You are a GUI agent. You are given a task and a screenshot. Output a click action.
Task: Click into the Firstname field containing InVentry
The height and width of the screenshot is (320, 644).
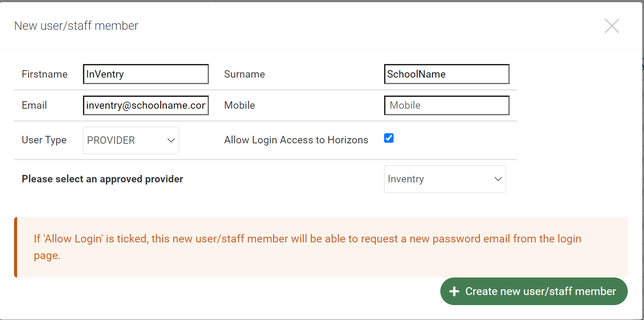146,74
